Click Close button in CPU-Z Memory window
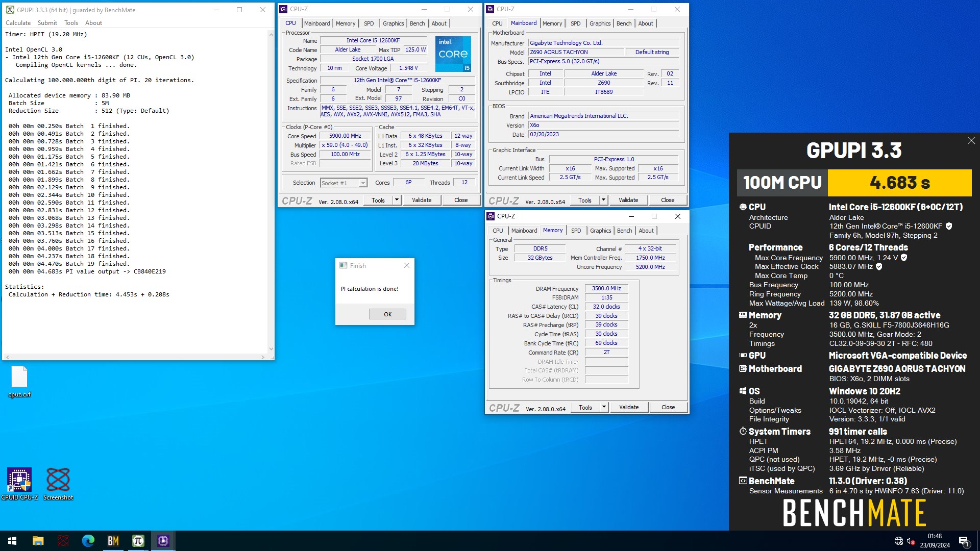This screenshot has width=980, height=551. click(x=668, y=407)
